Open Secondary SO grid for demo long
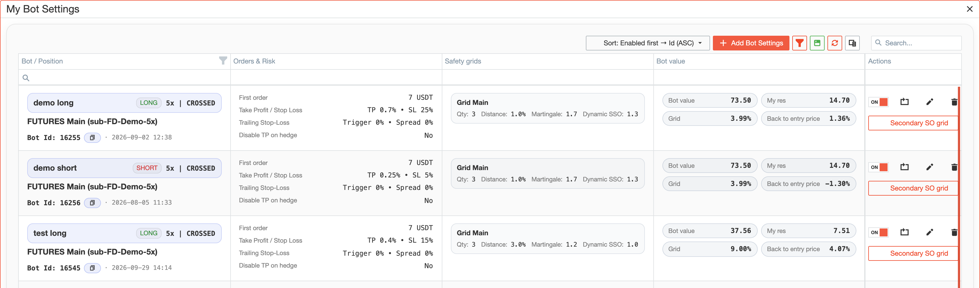 pos(913,123)
